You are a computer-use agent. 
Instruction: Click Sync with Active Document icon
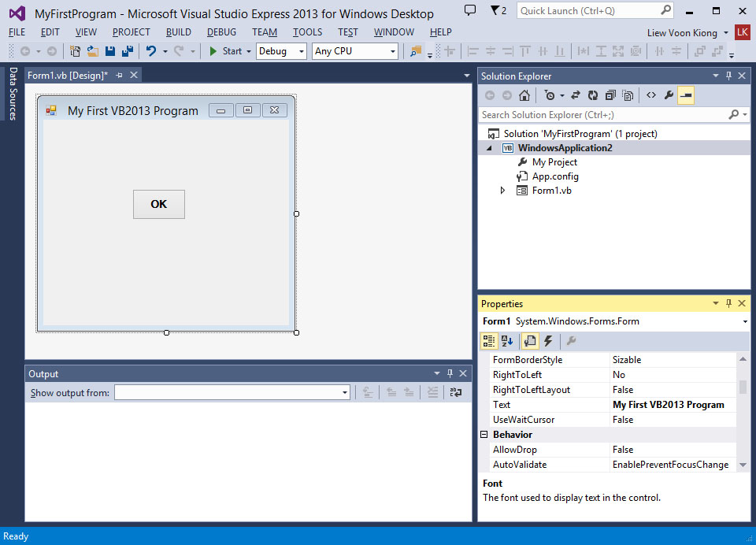(x=575, y=95)
